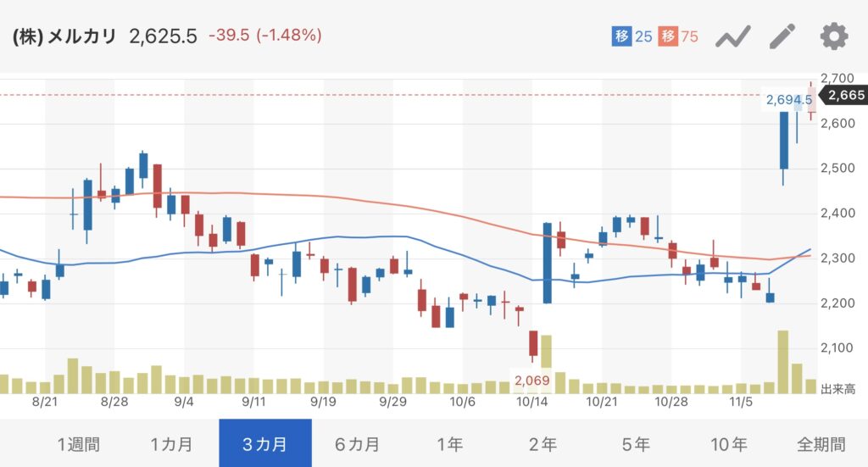Select the 1週間 time range tab

pos(78,443)
